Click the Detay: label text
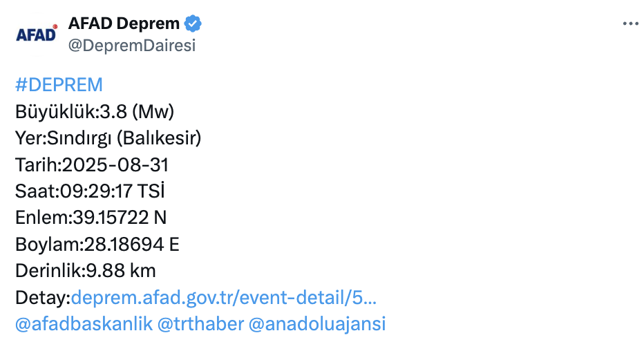The height and width of the screenshot is (351, 644). point(43,298)
